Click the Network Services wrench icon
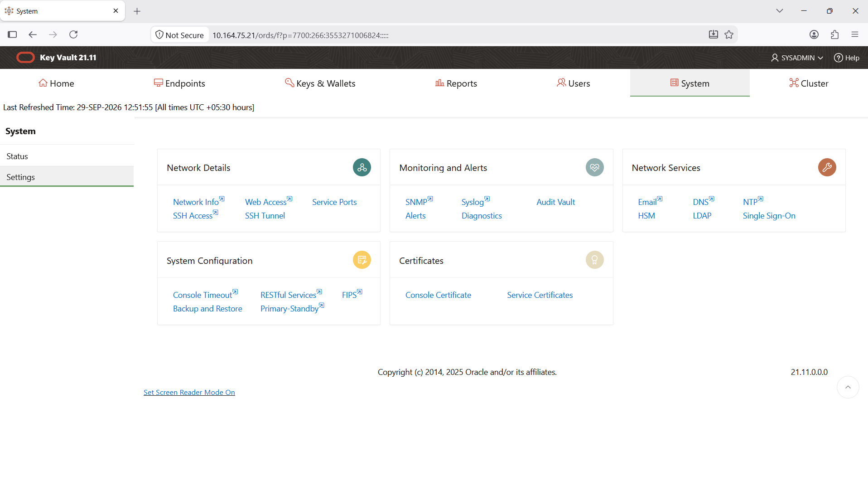 click(x=827, y=167)
